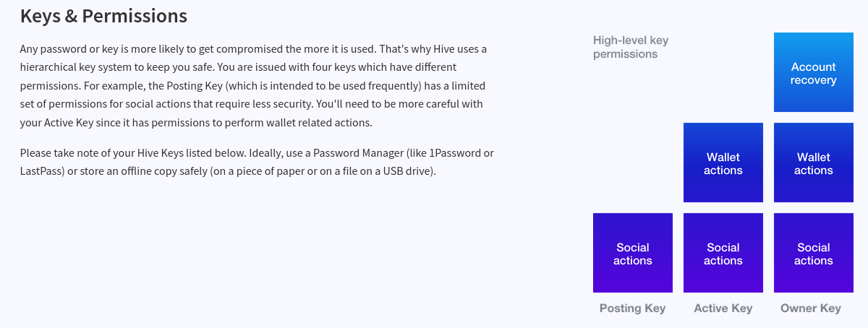Click the word LastPass in the text
Image resolution: width=868 pixels, height=328 pixels.
(x=42, y=172)
